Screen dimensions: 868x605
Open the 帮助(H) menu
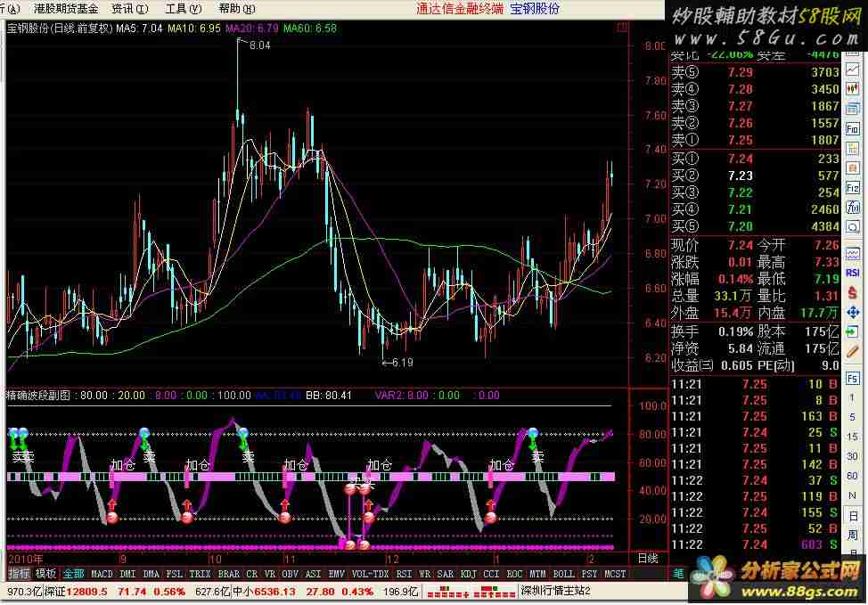(237, 9)
